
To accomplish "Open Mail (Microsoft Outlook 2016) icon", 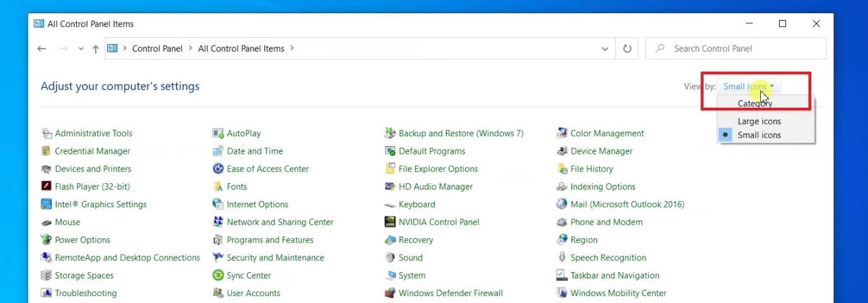I will coord(562,204).
